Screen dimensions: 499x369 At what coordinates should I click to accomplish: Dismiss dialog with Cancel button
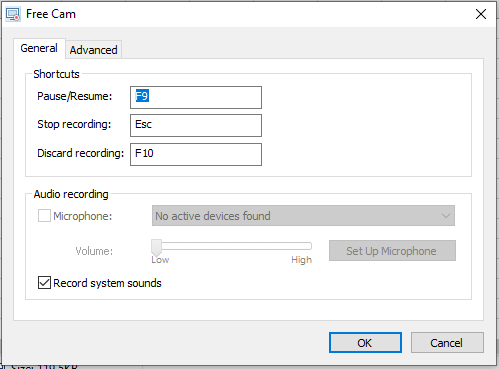[447, 342]
